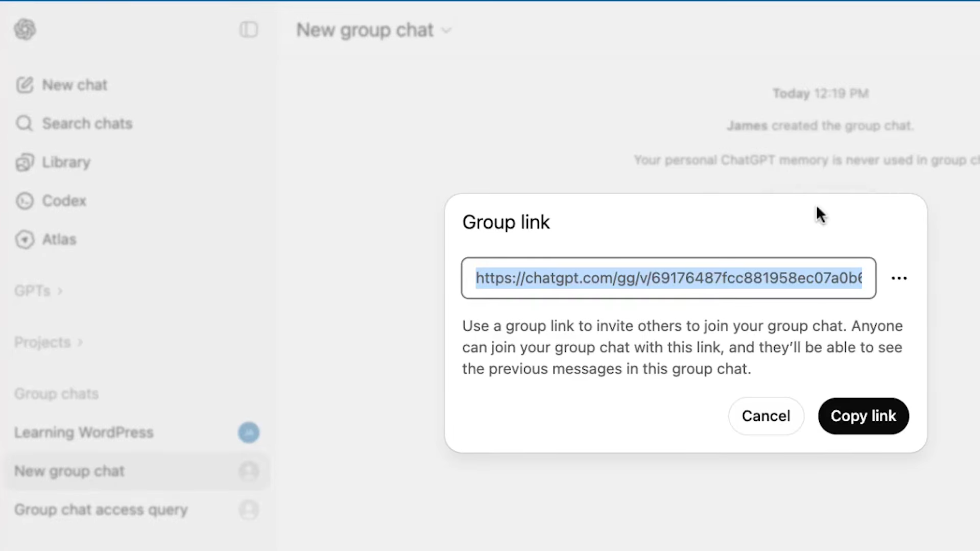Click the avatar beside New group chat
This screenshot has width=980, height=551.
pyautogui.click(x=249, y=471)
